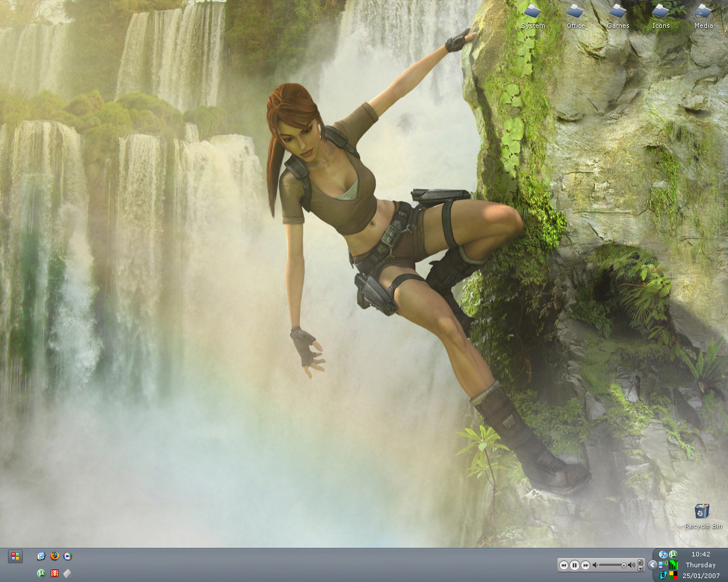Open the Games folder icon

coord(618,16)
